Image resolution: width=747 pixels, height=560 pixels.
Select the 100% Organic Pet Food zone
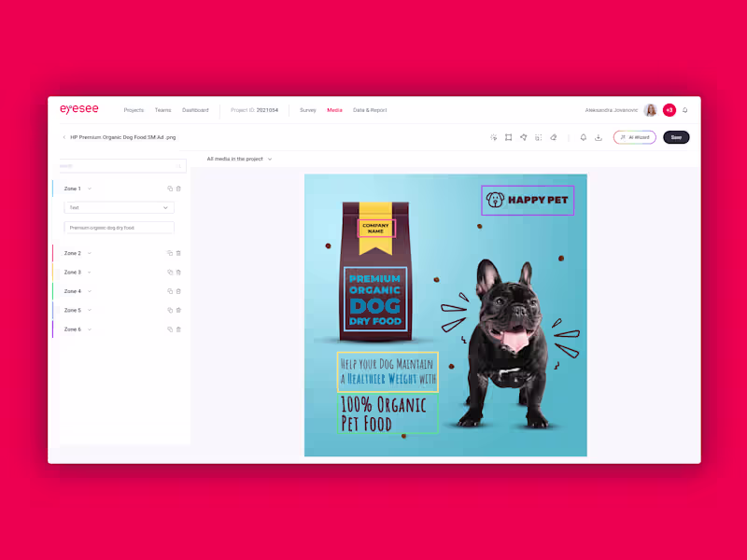coord(388,413)
